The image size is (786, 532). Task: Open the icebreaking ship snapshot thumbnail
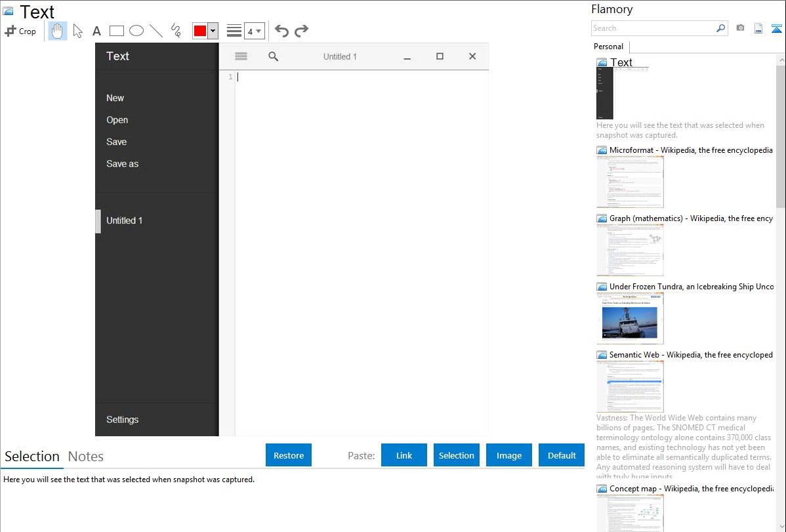pyautogui.click(x=630, y=318)
